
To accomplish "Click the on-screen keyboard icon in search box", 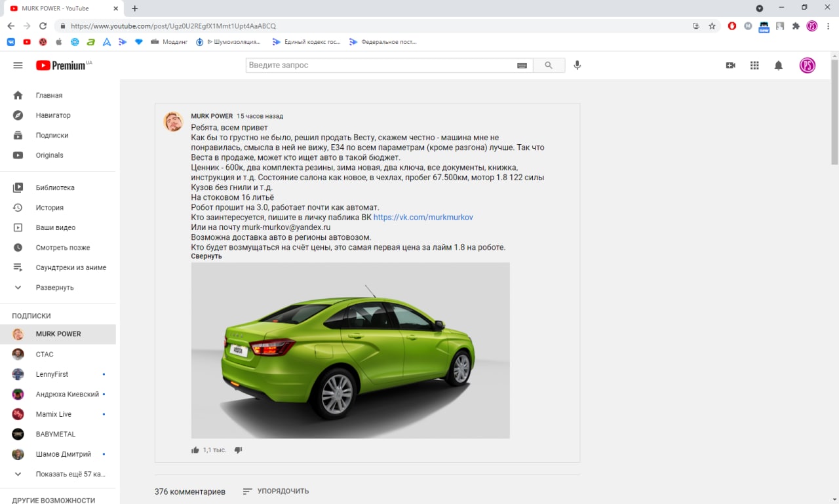I will click(x=522, y=66).
